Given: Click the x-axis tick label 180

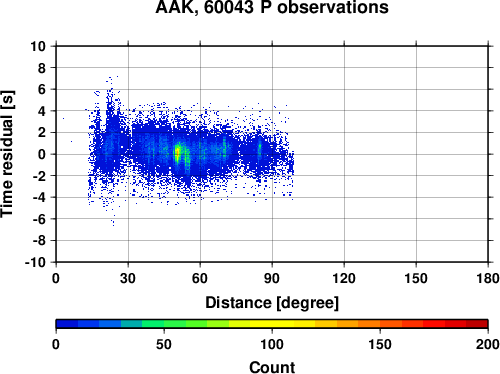Looking at the screenshot, I should click(x=488, y=278).
